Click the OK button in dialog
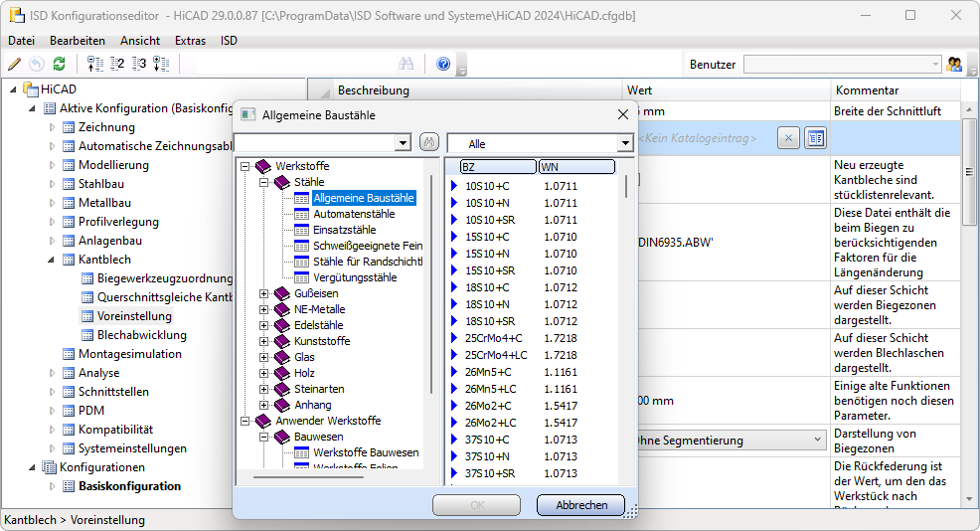Image resolution: width=980 pixels, height=531 pixels. click(x=477, y=505)
